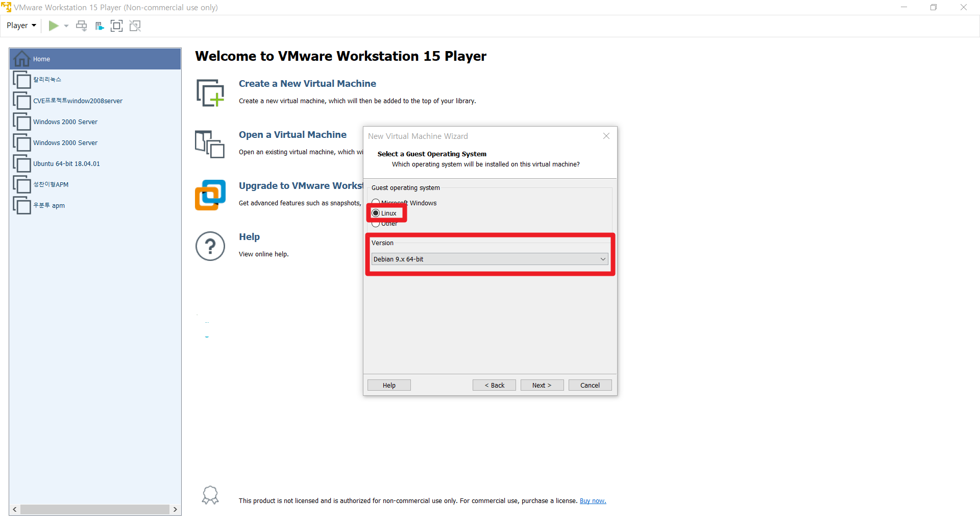Close the New Virtual Machine Wizard dialog

pos(606,136)
